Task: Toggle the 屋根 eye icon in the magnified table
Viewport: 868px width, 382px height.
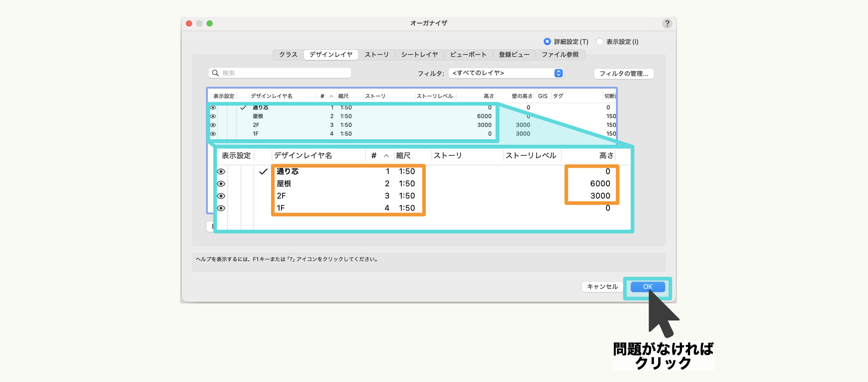Action: pyautogui.click(x=221, y=184)
